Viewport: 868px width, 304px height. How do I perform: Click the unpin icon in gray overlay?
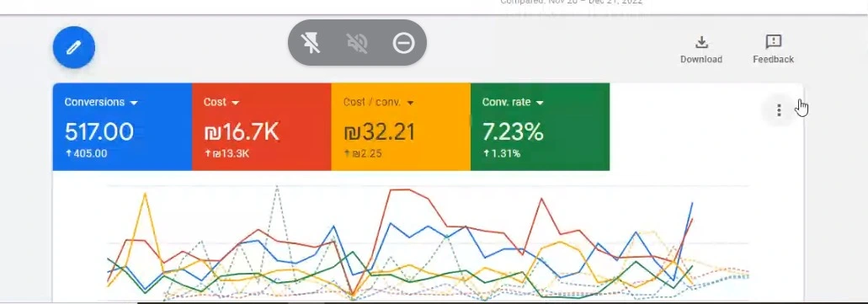tap(312, 43)
